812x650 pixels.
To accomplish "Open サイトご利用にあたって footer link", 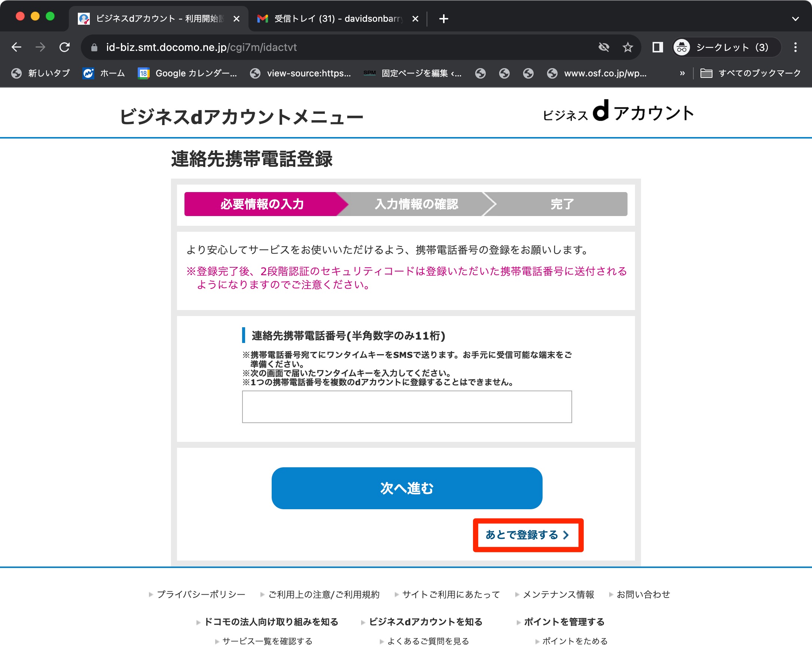I will tap(451, 594).
